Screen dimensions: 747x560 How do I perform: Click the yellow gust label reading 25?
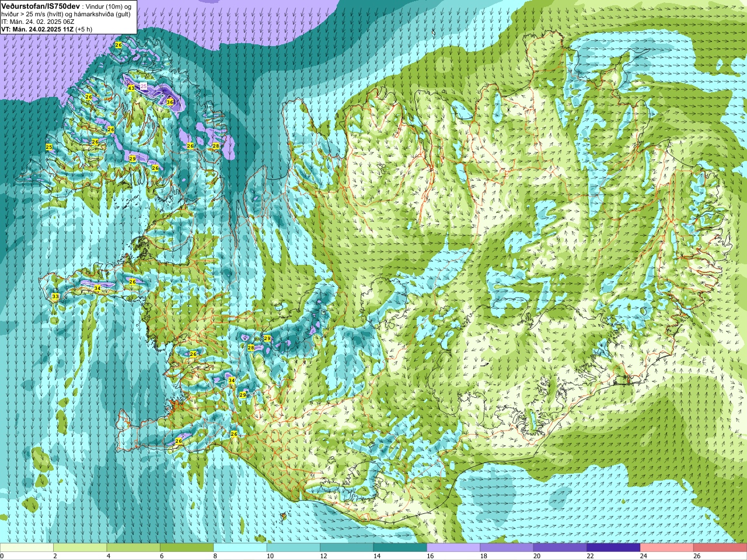coord(49,147)
